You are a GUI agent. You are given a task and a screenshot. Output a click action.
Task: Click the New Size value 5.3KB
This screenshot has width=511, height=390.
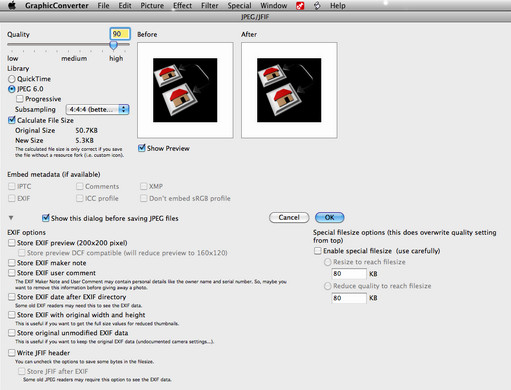(84, 140)
